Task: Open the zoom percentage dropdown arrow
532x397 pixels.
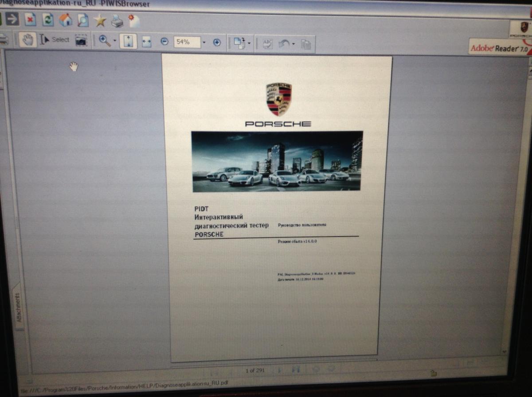Action: click(x=204, y=43)
